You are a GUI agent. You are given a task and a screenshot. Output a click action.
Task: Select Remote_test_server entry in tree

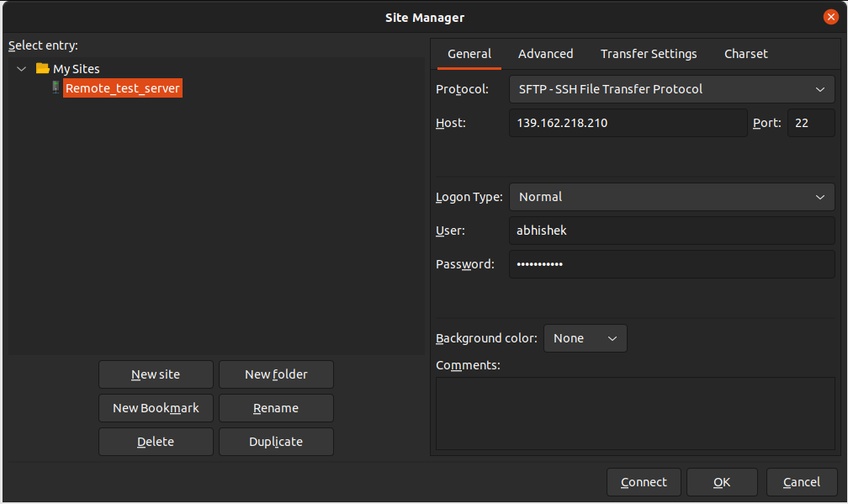pos(123,88)
